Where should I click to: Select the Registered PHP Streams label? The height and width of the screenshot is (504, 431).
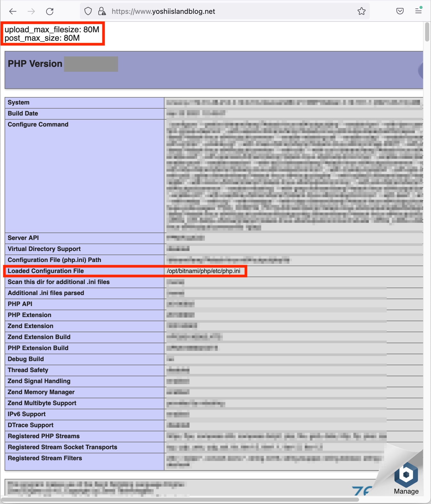point(44,436)
